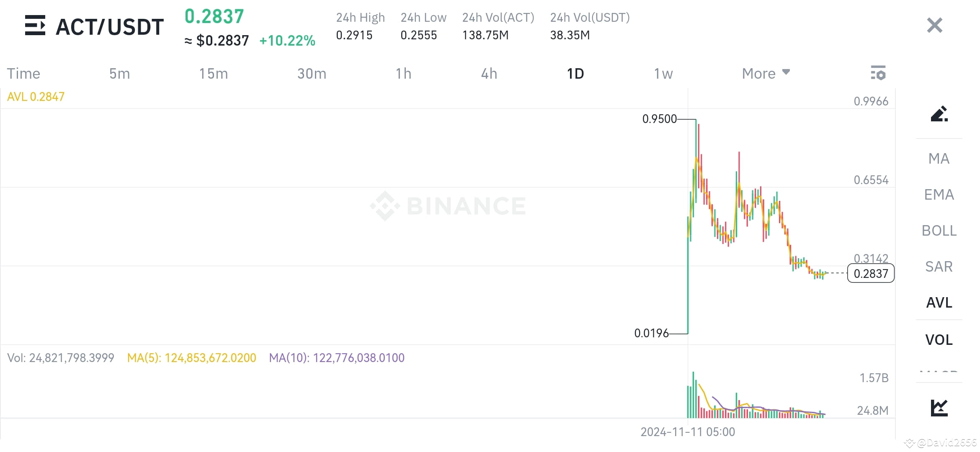Toggle the BOLL indicator

tap(939, 230)
